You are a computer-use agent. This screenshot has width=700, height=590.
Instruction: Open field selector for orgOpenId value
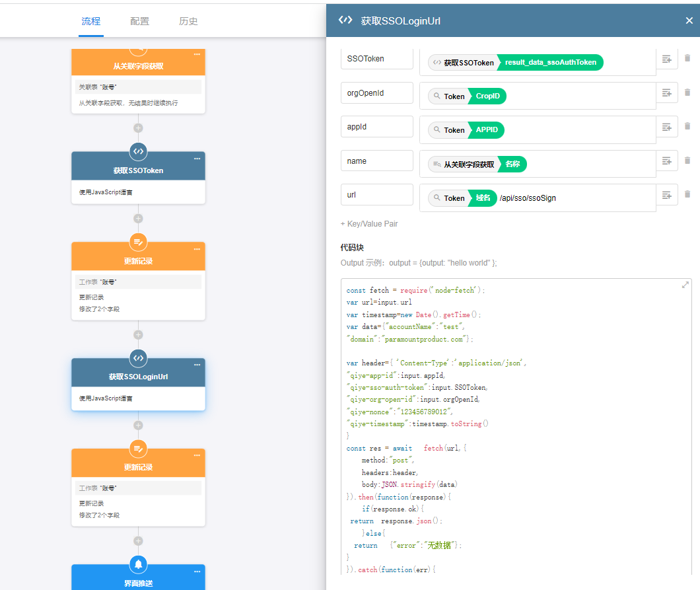[667, 93]
